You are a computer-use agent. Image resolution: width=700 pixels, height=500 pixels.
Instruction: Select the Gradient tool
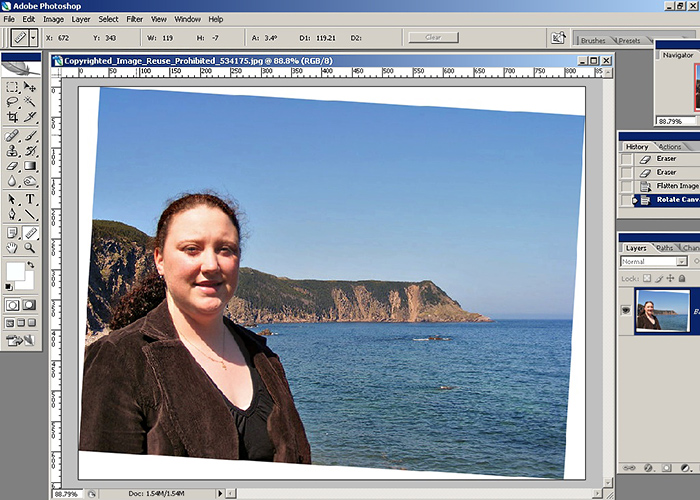[x=29, y=166]
